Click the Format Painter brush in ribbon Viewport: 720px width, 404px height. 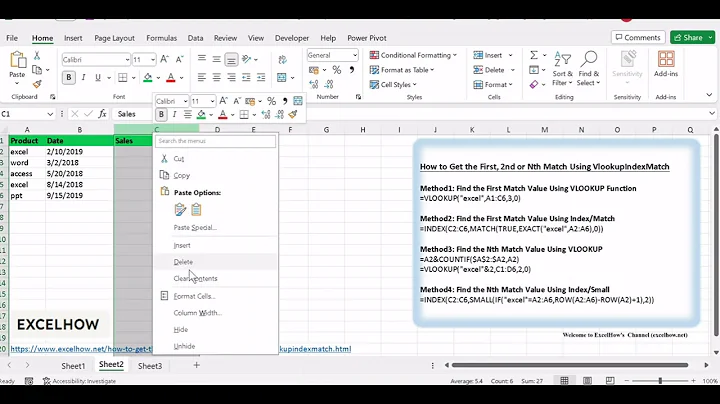point(37,84)
